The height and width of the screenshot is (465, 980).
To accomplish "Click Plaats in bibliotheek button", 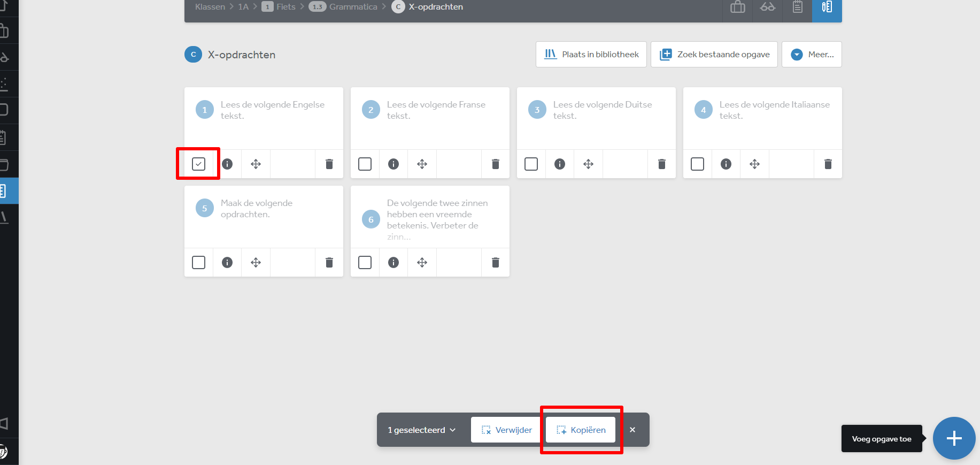I will (591, 54).
